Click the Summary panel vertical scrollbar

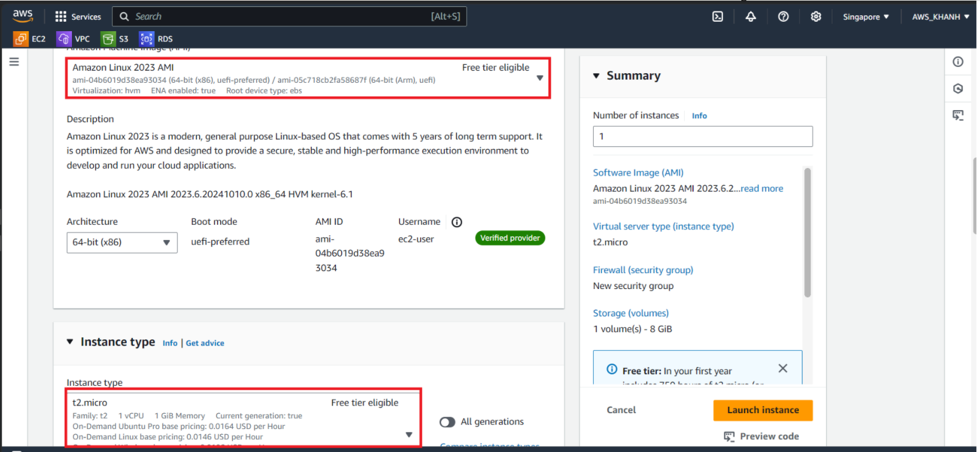(x=808, y=232)
